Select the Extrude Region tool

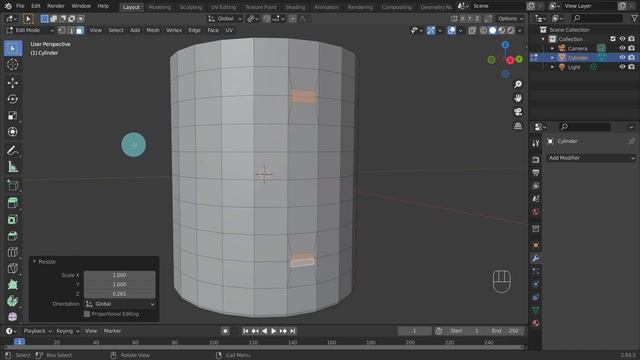click(x=13, y=203)
